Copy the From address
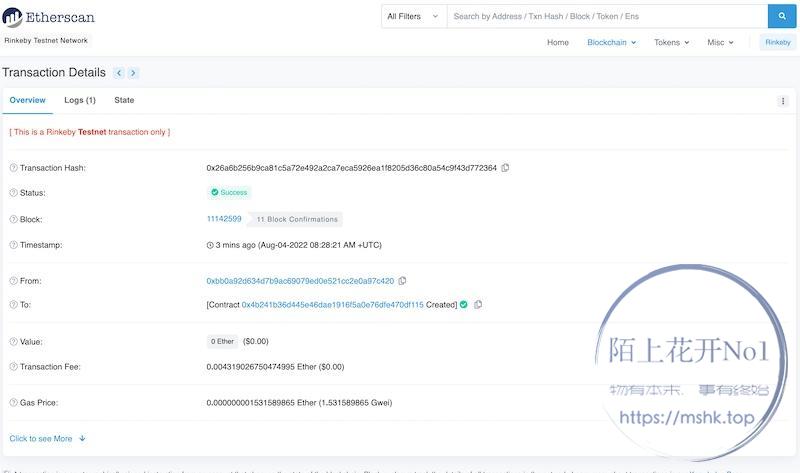 coord(402,281)
